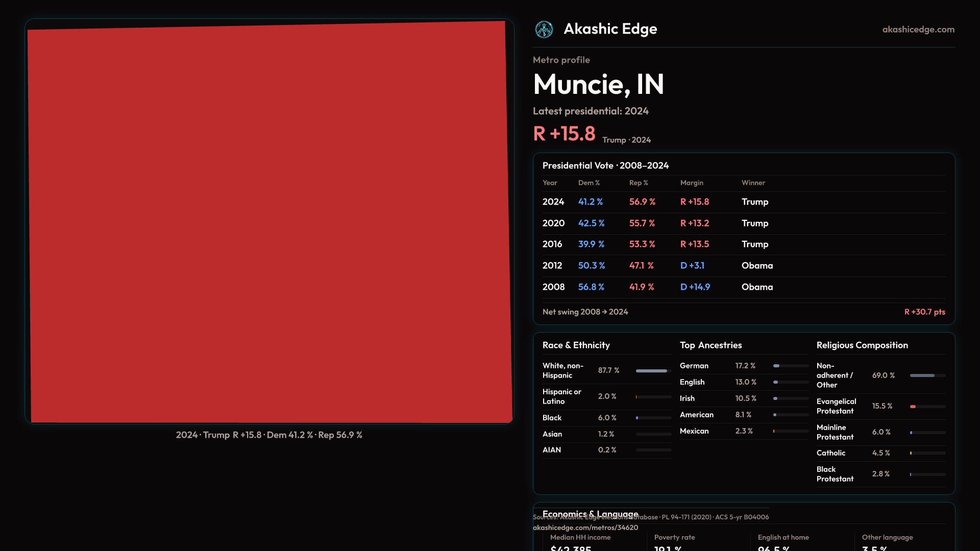Click the Race & Ethnicity heading
Screen dimensions: 980x551
tap(576, 345)
